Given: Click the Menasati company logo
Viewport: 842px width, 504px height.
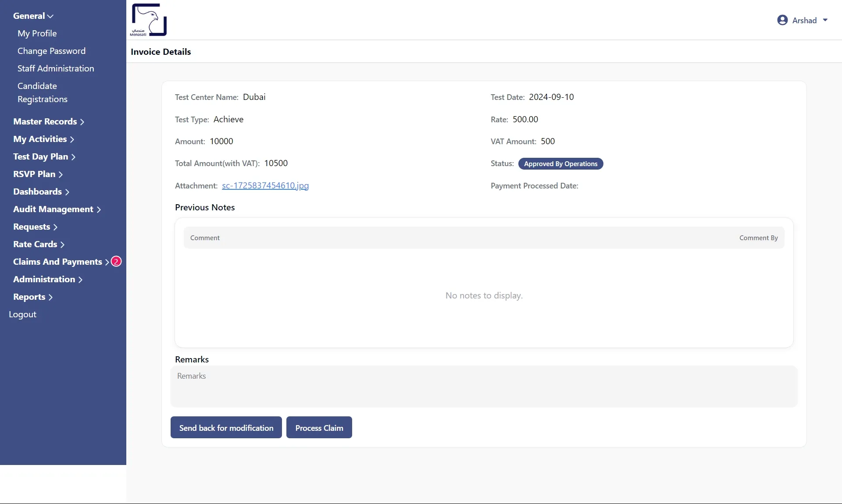Looking at the screenshot, I should 148,20.
